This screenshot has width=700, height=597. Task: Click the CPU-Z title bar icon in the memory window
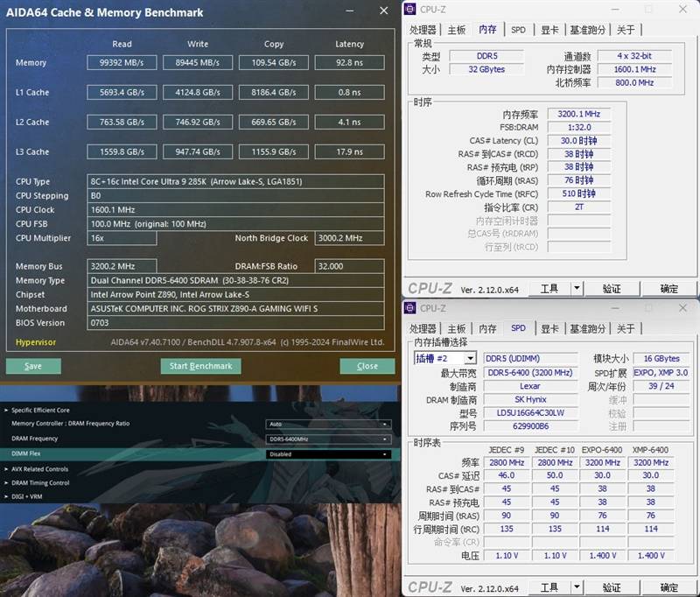point(410,10)
